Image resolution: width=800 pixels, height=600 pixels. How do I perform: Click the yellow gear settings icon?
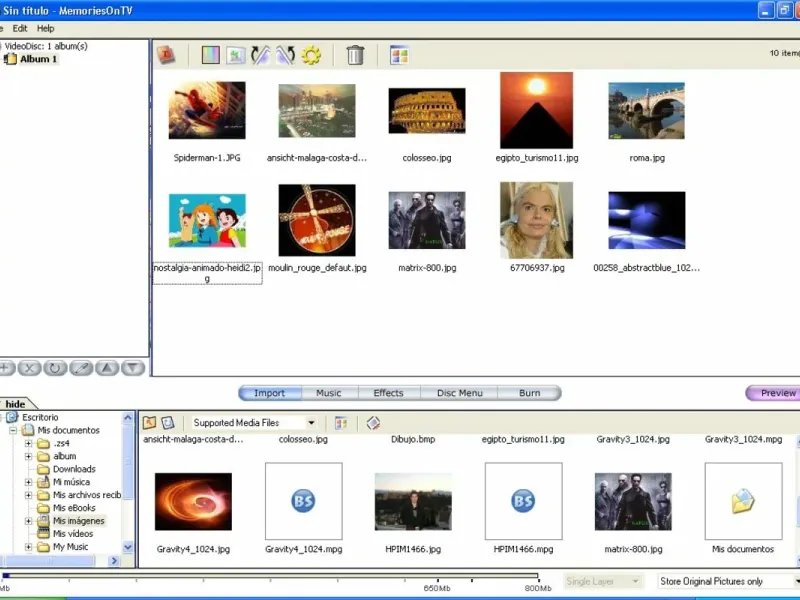311,56
